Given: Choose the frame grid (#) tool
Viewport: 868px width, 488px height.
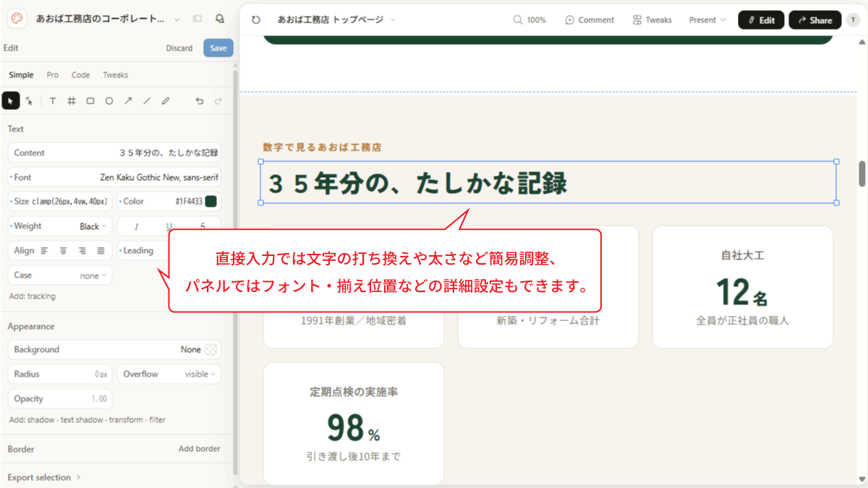Looking at the screenshot, I should (71, 101).
